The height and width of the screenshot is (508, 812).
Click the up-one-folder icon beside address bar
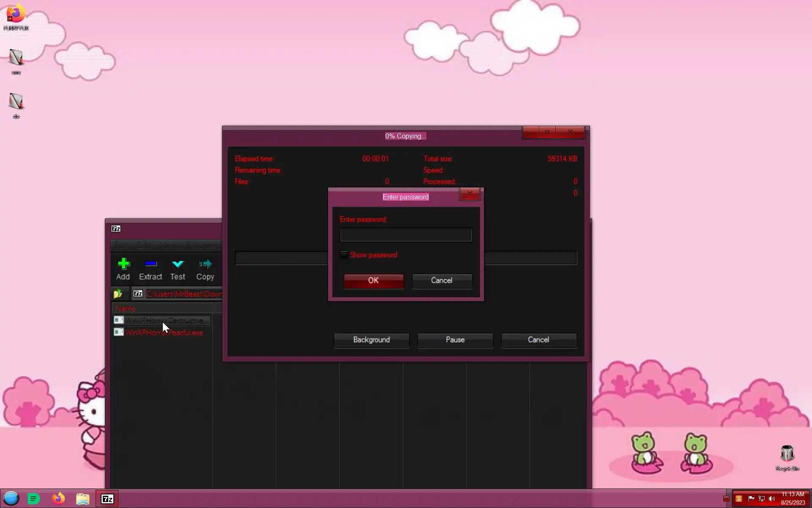coord(118,293)
